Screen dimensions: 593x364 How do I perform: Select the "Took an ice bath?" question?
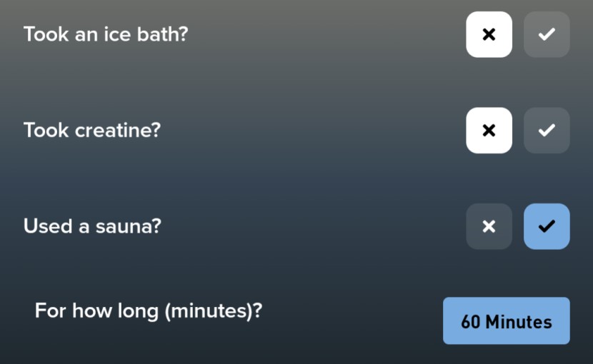pyautogui.click(x=106, y=34)
